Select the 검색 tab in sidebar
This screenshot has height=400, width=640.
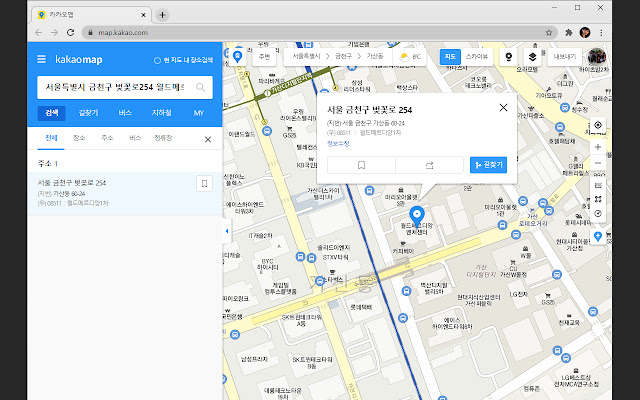coord(51,113)
